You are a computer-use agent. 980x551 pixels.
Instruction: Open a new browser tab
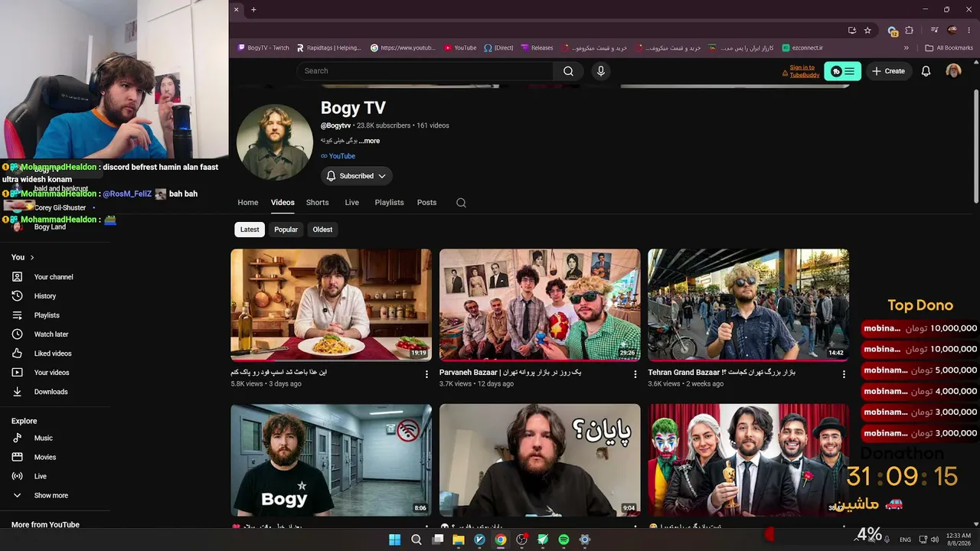(x=253, y=9)
